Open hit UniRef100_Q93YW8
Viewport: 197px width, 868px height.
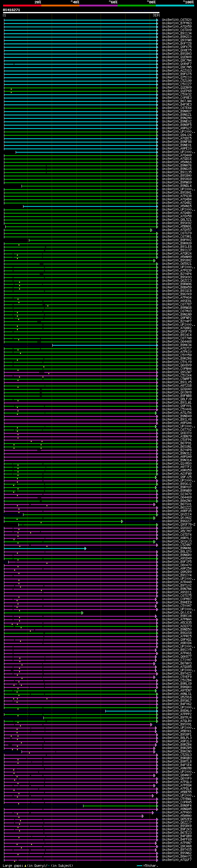177,40
